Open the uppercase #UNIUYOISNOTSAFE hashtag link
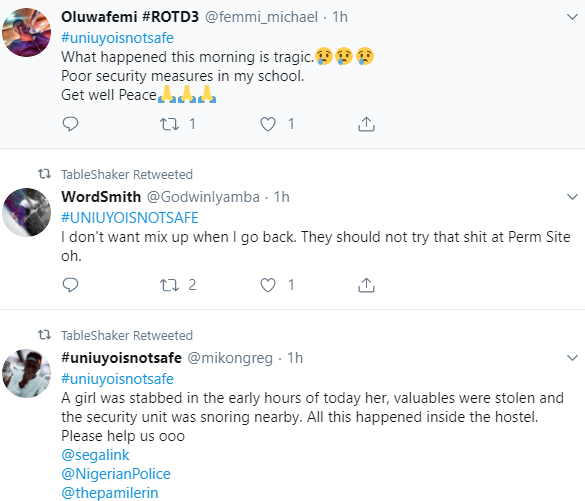Screen dimensions: 585x501 click(130, 218)
